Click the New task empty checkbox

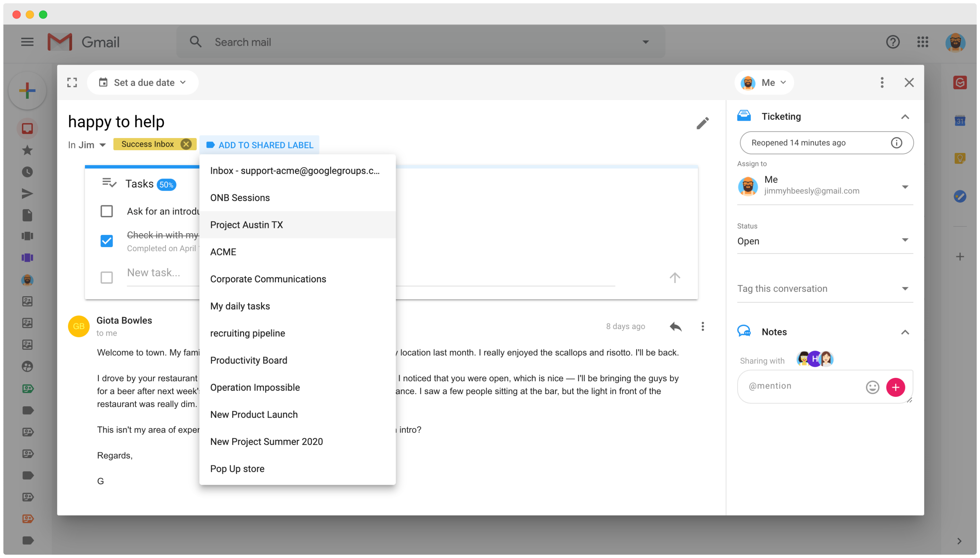[106, 277]
